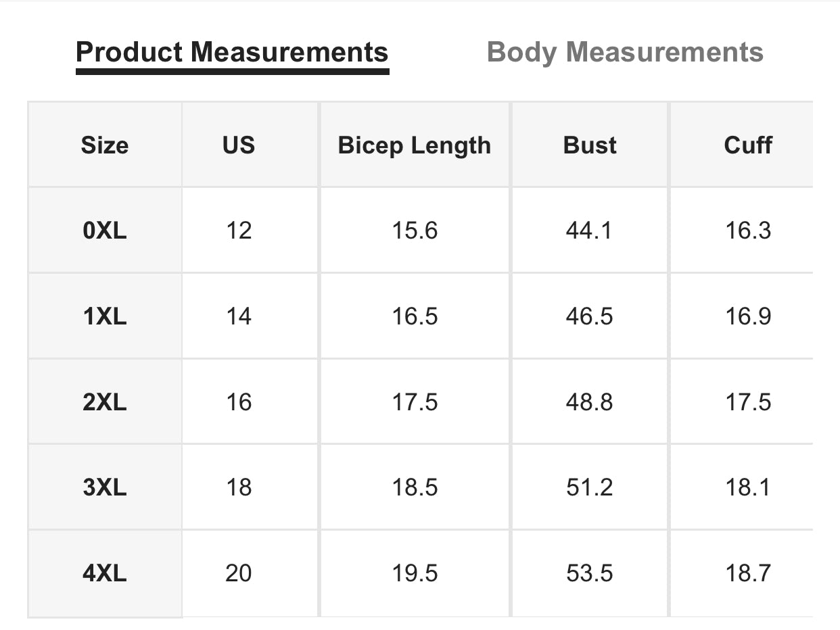840x630 pixels.
Task: Click the Size column header
Action: click(x=105, y=145)
